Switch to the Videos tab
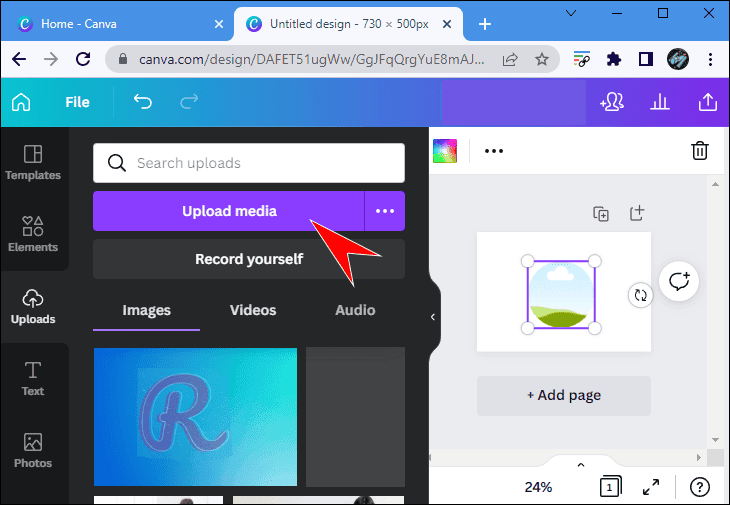730x505 pixels. (253, 310)
